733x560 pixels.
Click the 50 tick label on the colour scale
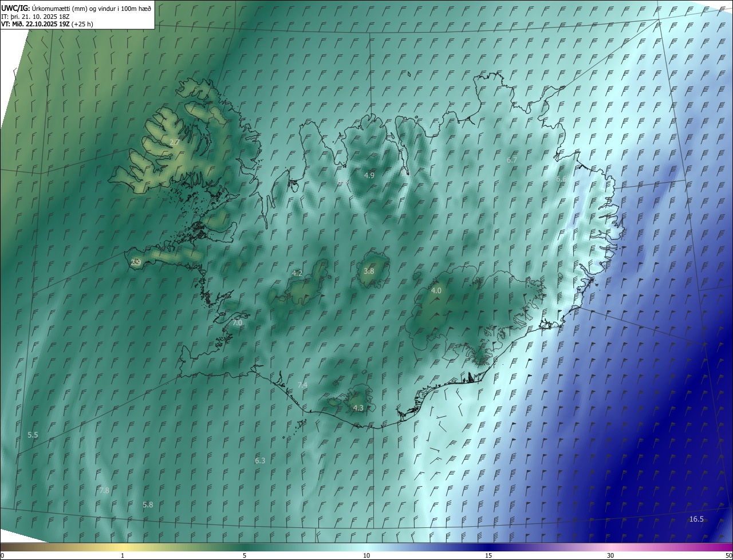point(728,555)
